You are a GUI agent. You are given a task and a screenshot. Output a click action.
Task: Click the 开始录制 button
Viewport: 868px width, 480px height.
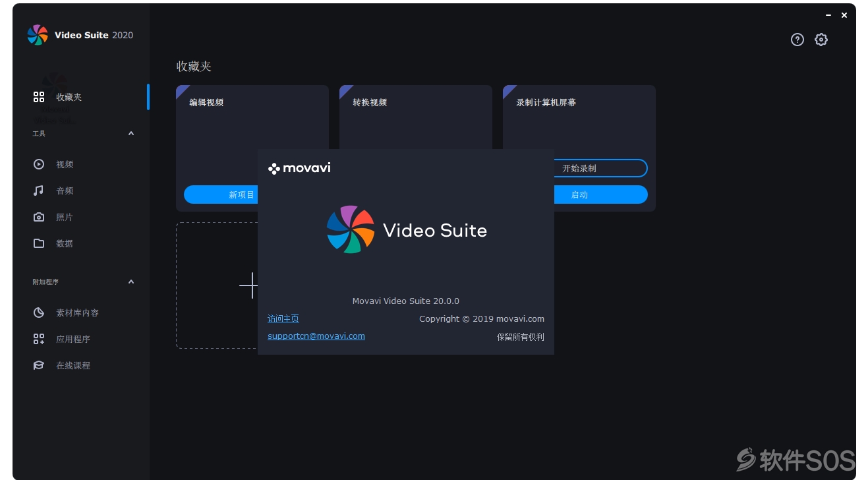pos(600,168)
